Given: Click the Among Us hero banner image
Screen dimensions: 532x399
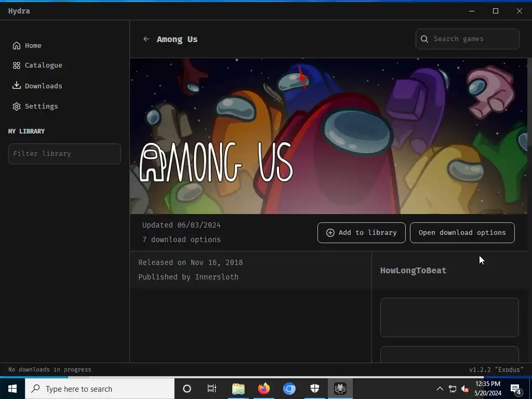Looking at the screenshot, I should pyautogui.click(x=328, y=136).
